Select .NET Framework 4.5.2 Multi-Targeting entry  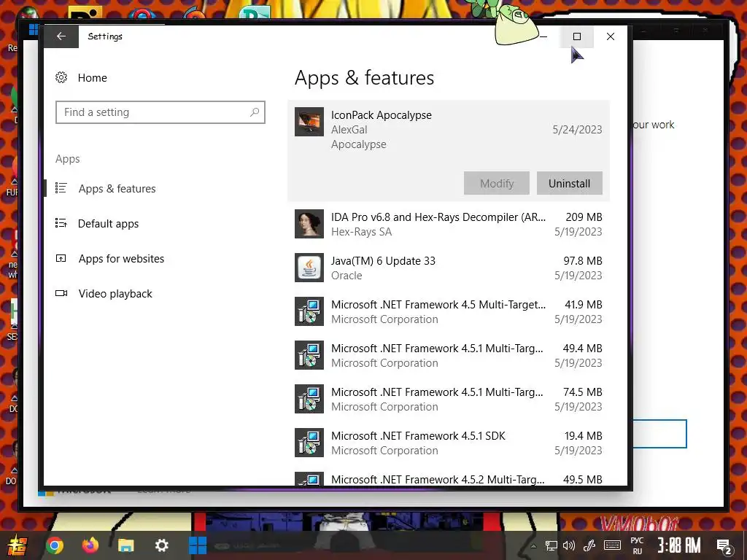click(x=449, y=478)
